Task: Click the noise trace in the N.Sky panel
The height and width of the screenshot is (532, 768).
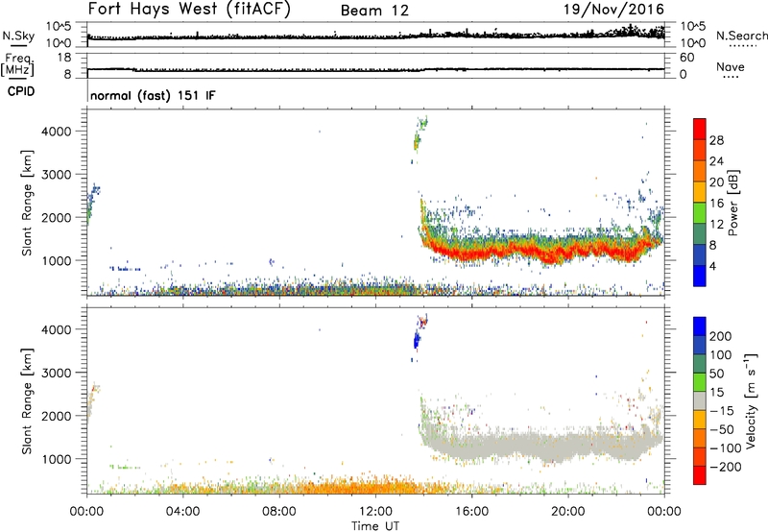Action: click(x=375, y=36)
